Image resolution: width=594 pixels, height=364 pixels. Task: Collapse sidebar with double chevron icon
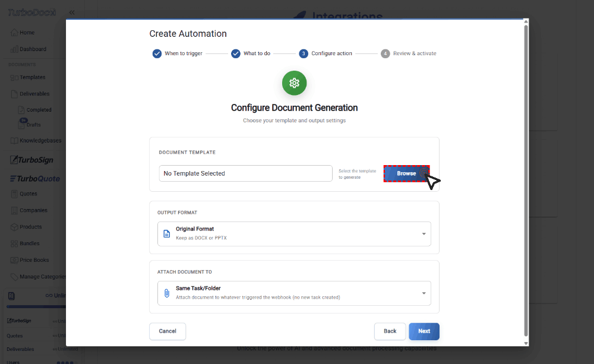(72, 12)
